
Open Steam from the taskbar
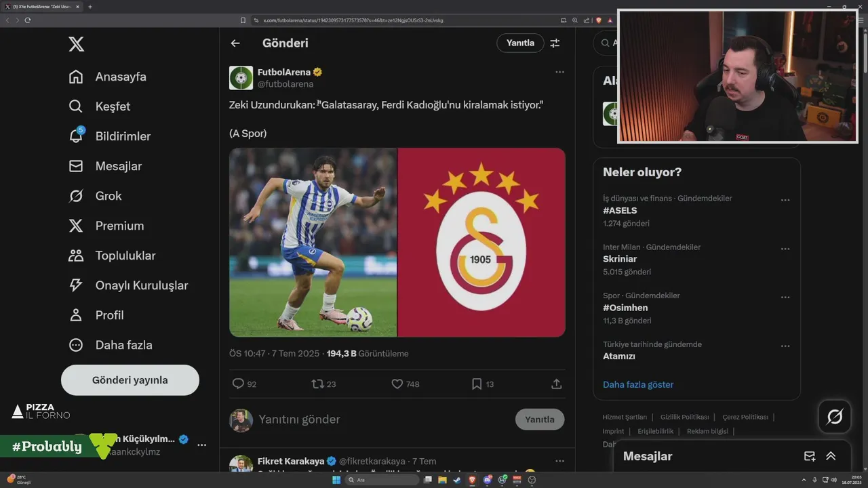click(x=457, y=480)
